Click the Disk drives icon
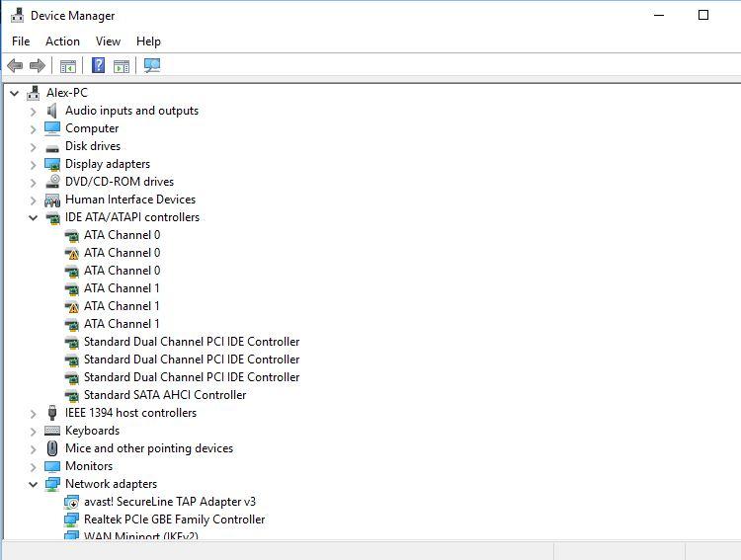This screenshot has height=560, width=741. pos(52,148)
